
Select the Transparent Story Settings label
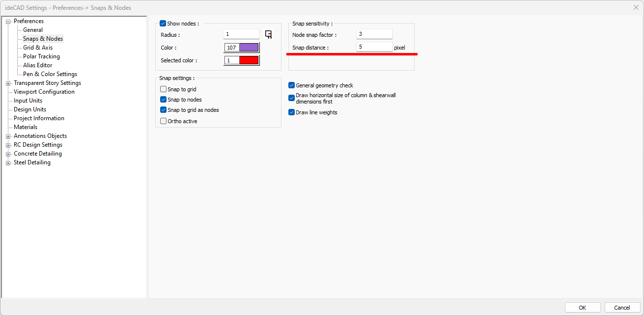click(x=47, y=83)
